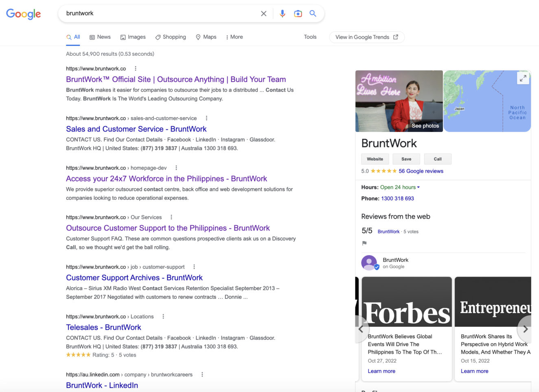Click the search magnifier icon
The height and width of the screenshot is (392, 539).
pos(313,13)
